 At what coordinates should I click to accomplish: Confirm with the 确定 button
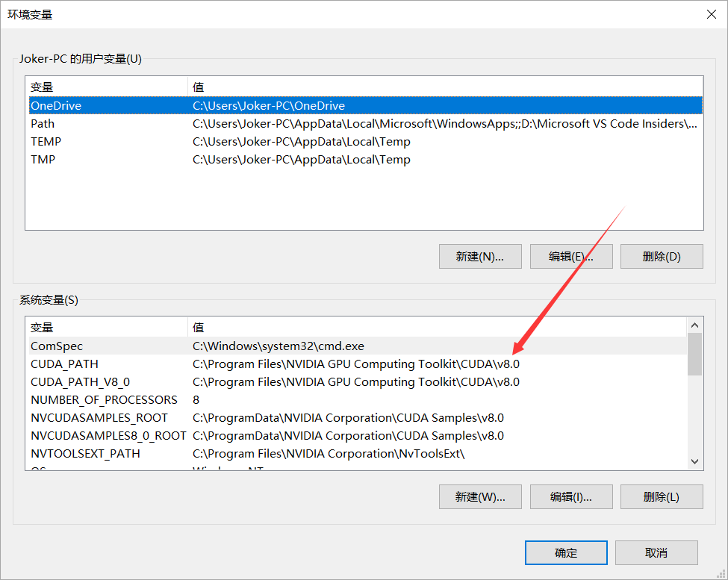coord(566,552)
